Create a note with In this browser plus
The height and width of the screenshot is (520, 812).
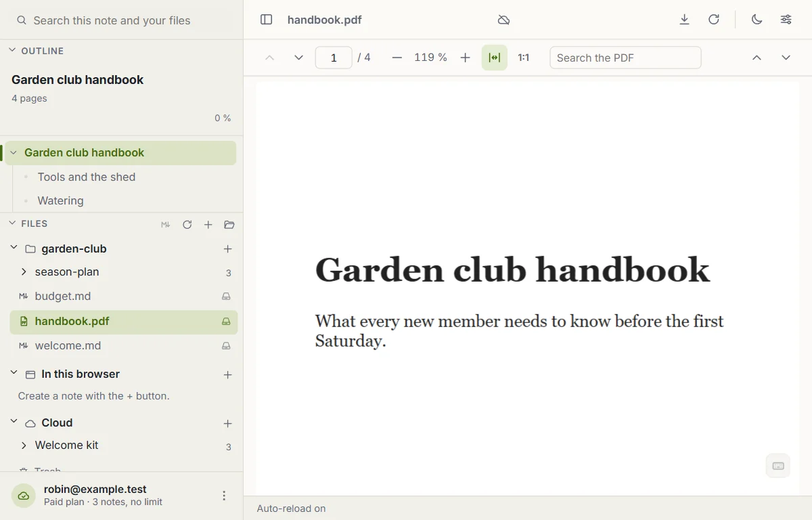point(228,374)
